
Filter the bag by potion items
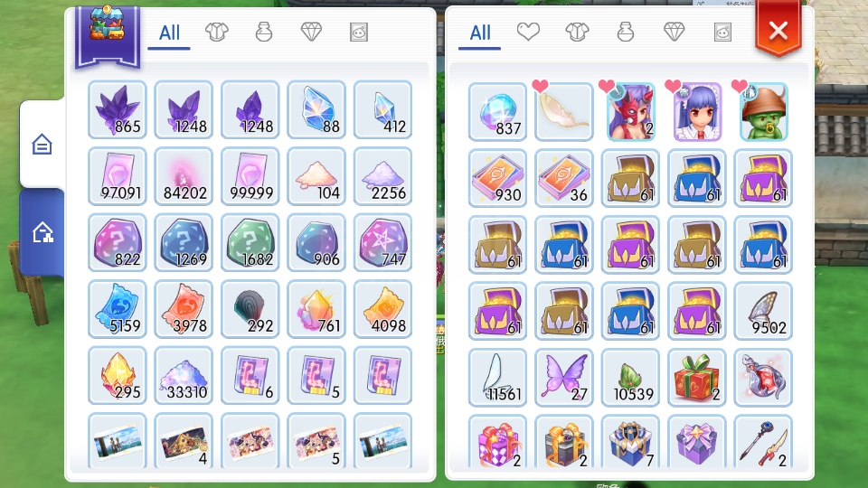click(626, 33)
